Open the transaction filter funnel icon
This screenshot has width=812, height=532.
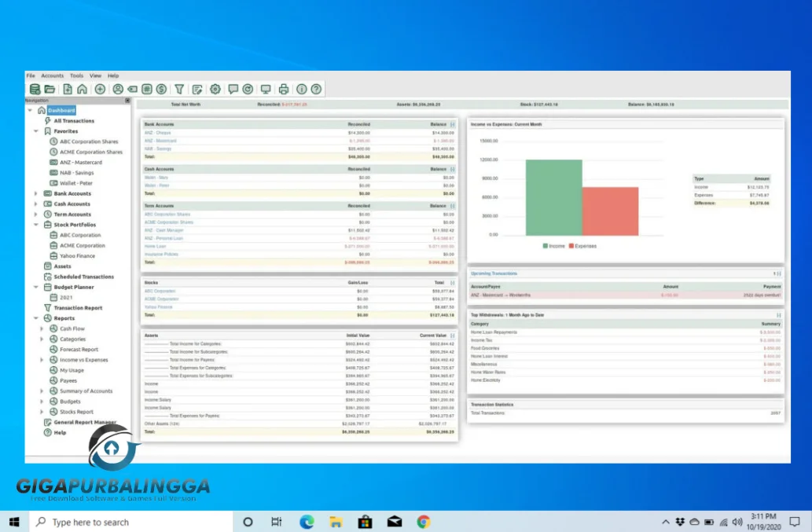tap(179, 90)
